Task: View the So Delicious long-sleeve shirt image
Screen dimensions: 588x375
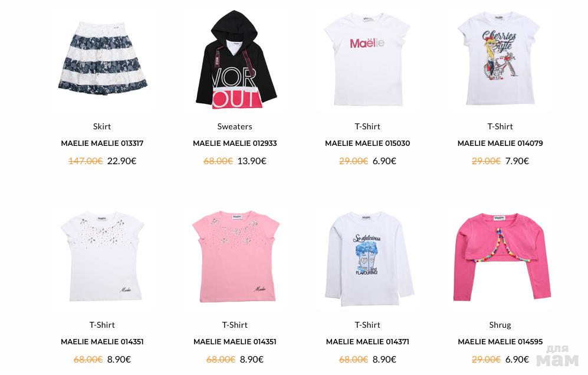Action: pos(369,259)
